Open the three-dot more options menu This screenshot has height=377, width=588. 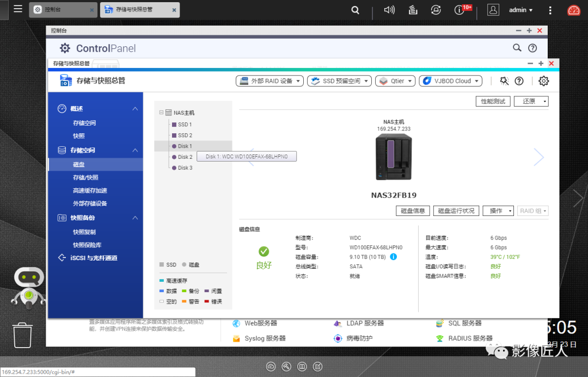point(550,10)
